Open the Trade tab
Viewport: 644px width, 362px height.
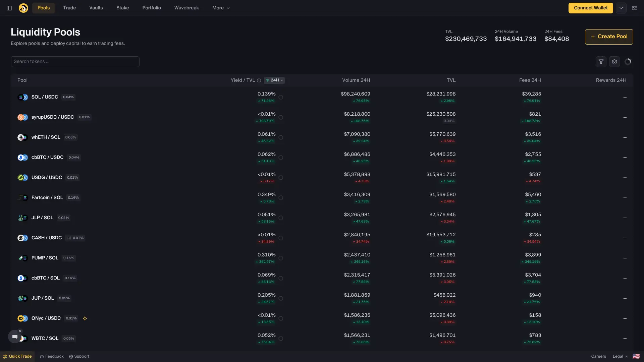click(69, 8)
